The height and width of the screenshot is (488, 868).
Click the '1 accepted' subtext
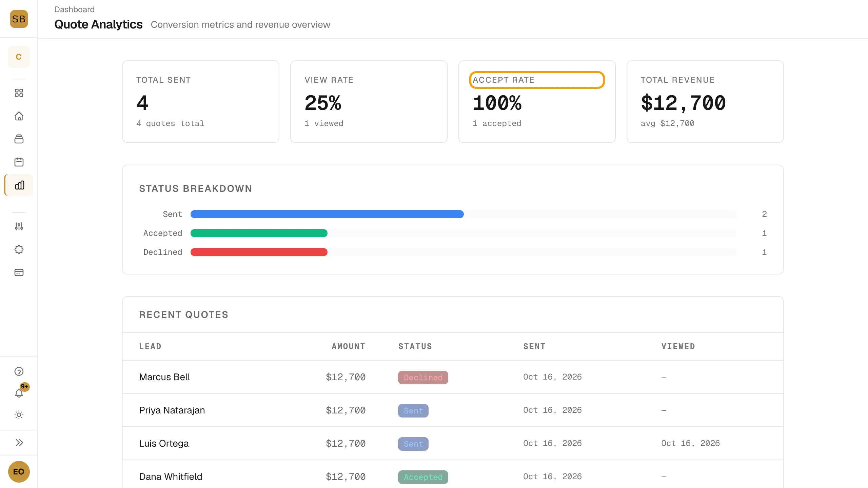click(497, 123)
